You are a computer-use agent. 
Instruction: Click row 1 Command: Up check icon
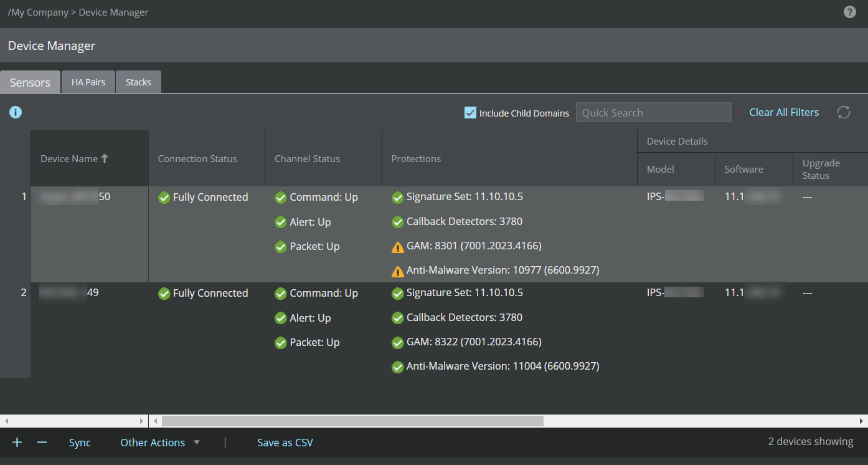point(281,198)
